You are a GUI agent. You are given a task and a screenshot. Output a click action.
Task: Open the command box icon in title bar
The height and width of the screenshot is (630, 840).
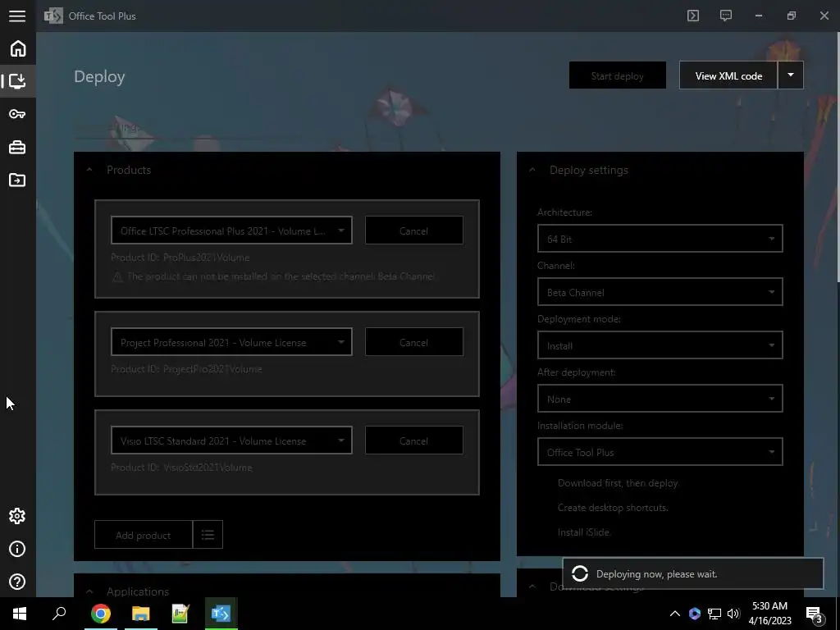(693, 16)
